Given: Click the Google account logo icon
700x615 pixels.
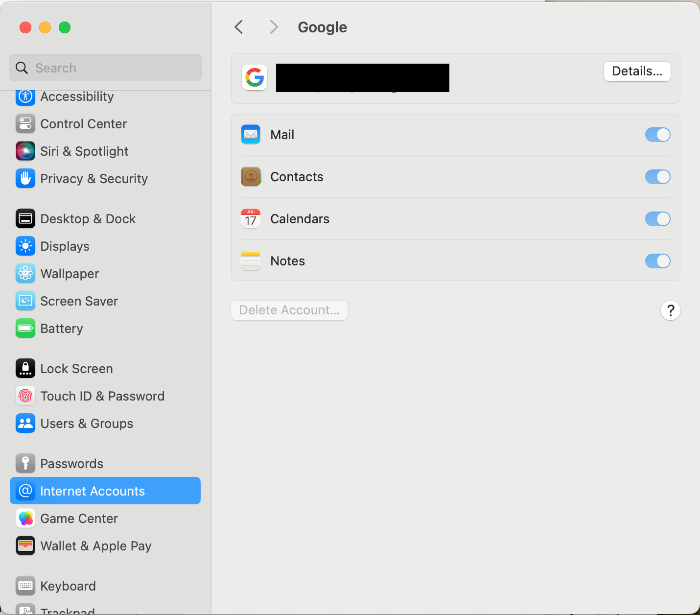Looking at the screenshot, I should (255, 77).
